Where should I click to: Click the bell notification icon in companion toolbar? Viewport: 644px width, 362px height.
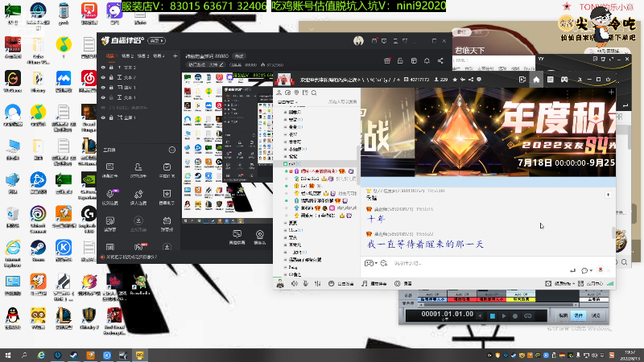click(427, 61)
